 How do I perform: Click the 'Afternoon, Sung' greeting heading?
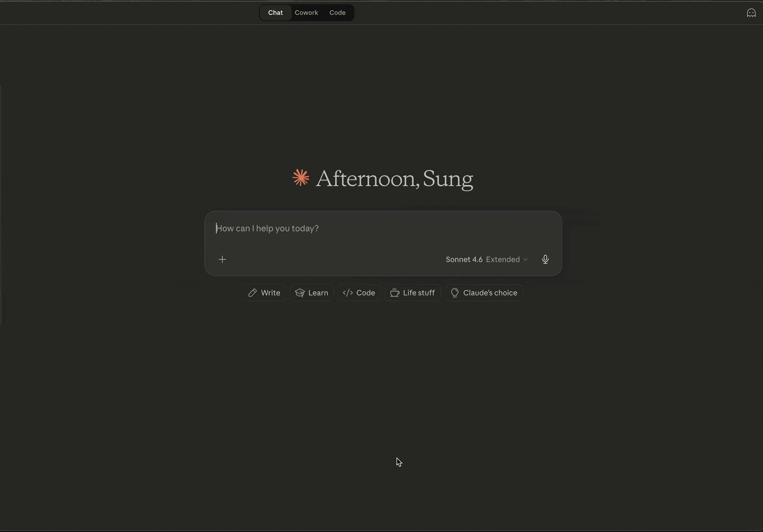[x=394, y=179]
